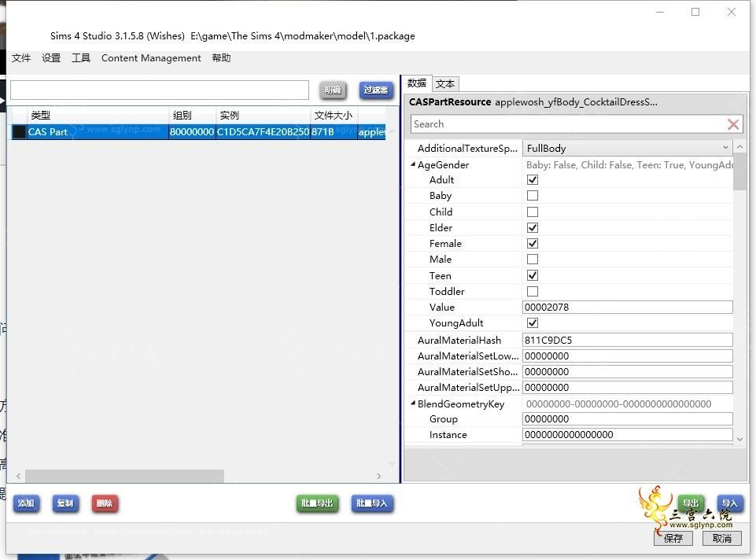Image resolution: width=756 pixels, height=560 pixels.
Task: Enable the Male checkbox
Action: click(533, 260)
